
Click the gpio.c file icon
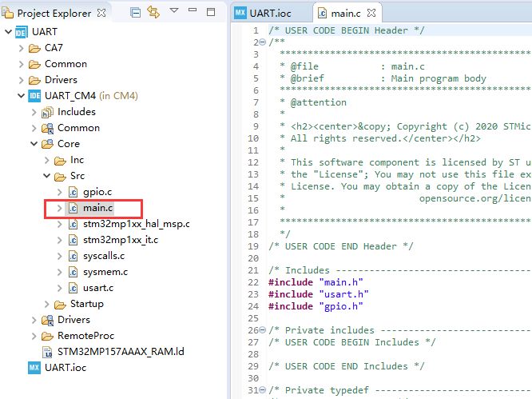pos(73,192)
